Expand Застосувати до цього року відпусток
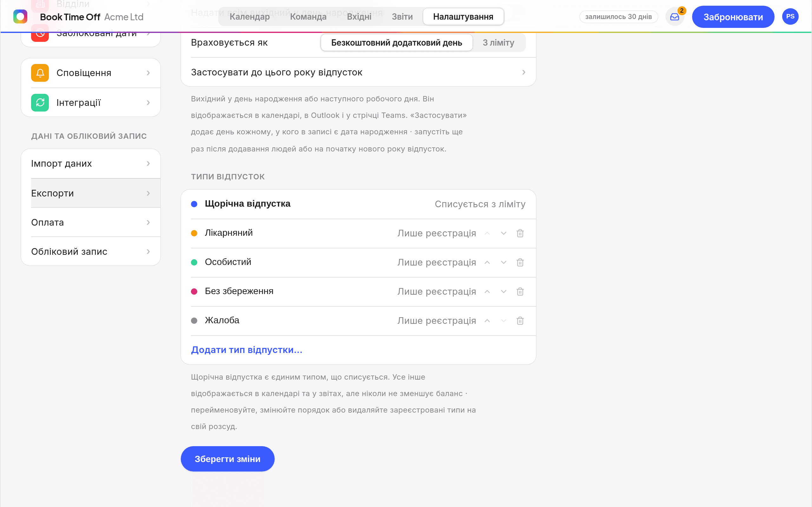 [x=358, y=72]
